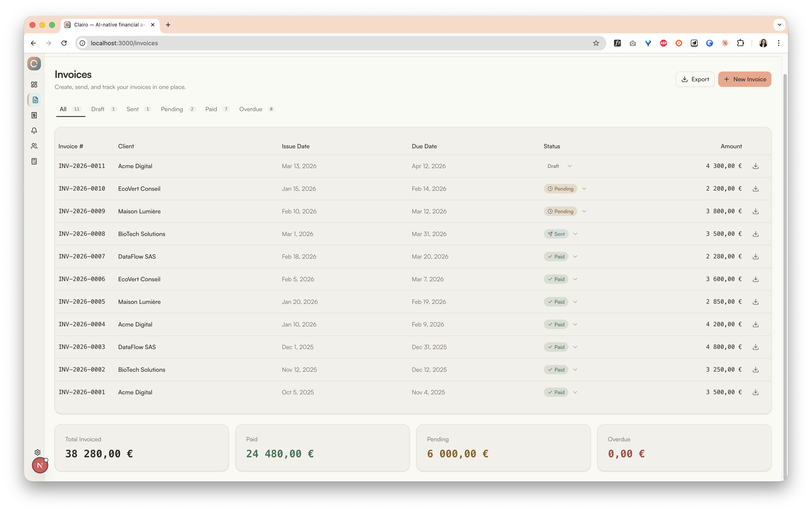Download invoice INV-2026-0011
Image resolution: width=812 pixels, height=513 pixels.
click(756, 166)
